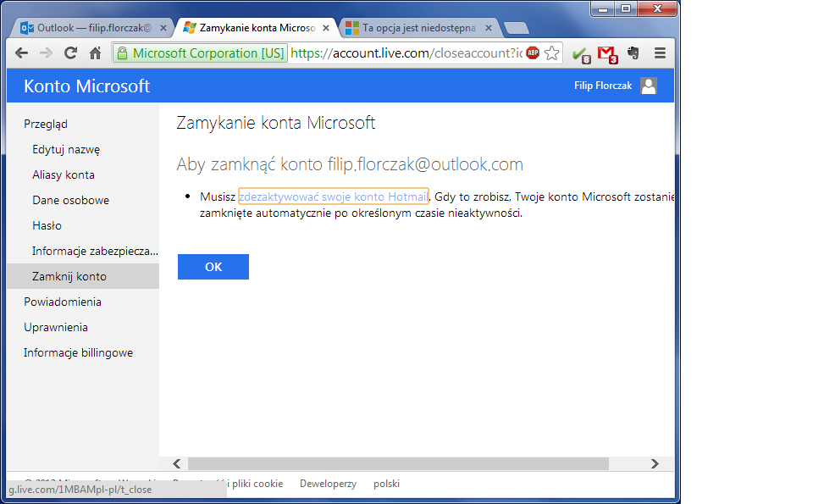Open Przegląd in the sidebar
Screen dimensions: 813x504
[x=46, y=124]
